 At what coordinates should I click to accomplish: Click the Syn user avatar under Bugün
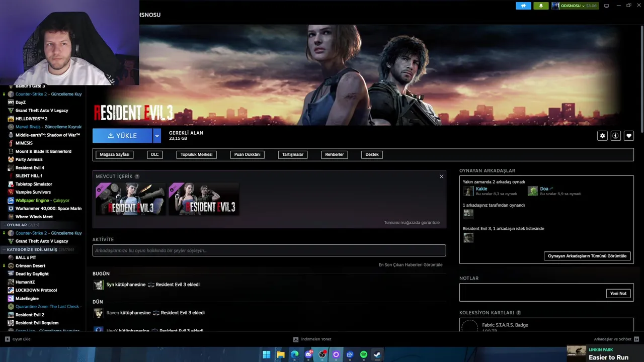click(x=98, y=285)
